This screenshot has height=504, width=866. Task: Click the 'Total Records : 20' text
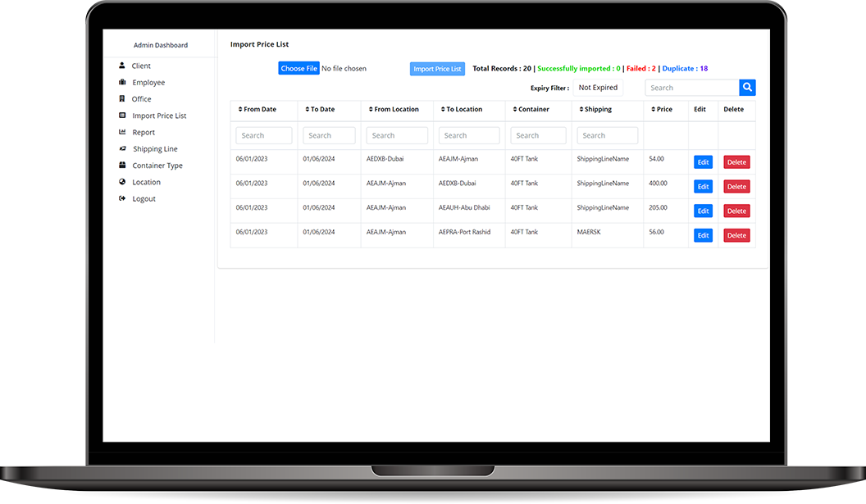coord(502,69)
